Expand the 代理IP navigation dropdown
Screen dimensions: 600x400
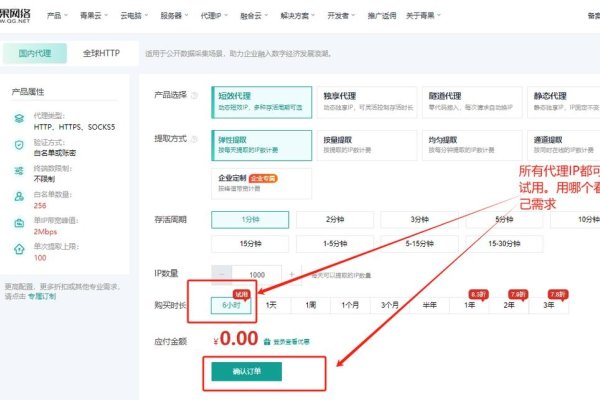(214, 16)
